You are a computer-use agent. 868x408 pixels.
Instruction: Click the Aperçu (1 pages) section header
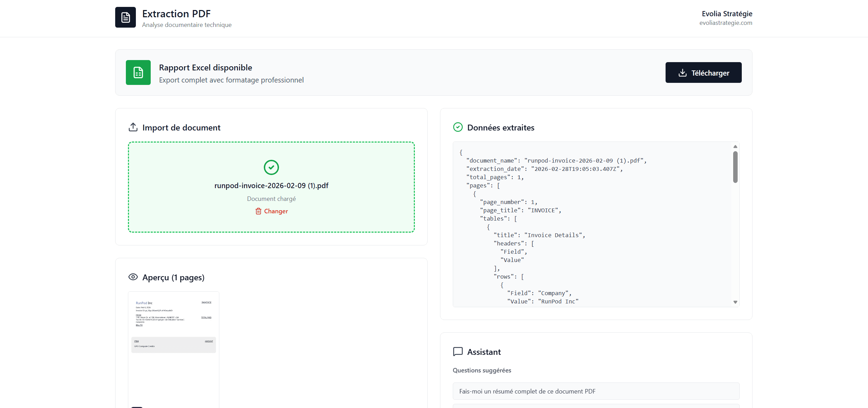pos(173,277)
